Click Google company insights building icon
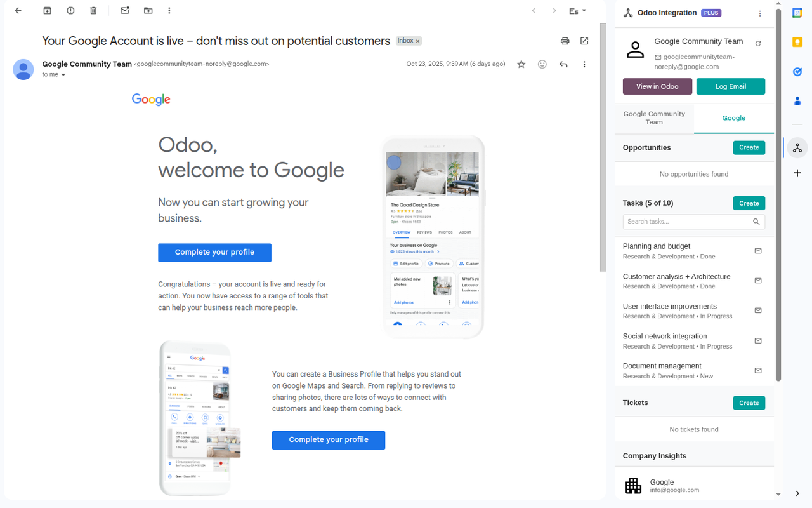812x508 pixels. point(633,486)
